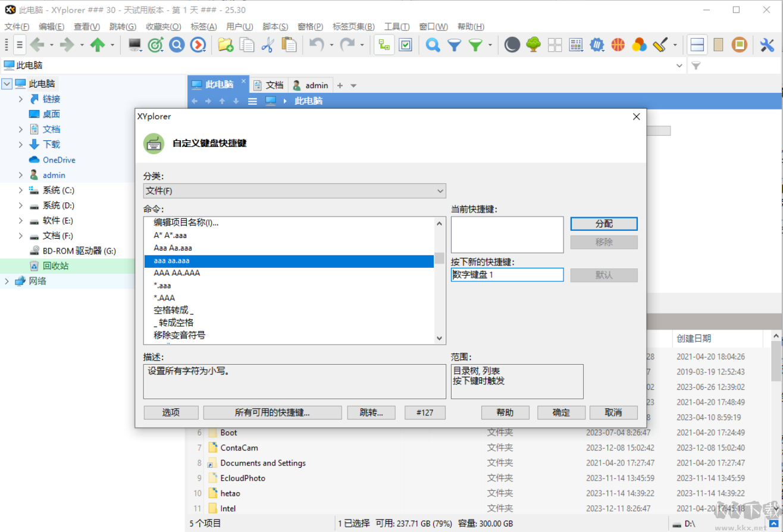Image resolution: width=783 pixels, height=532 pixels.
Task: Switch to the admin tab
Action: point(310,85)
